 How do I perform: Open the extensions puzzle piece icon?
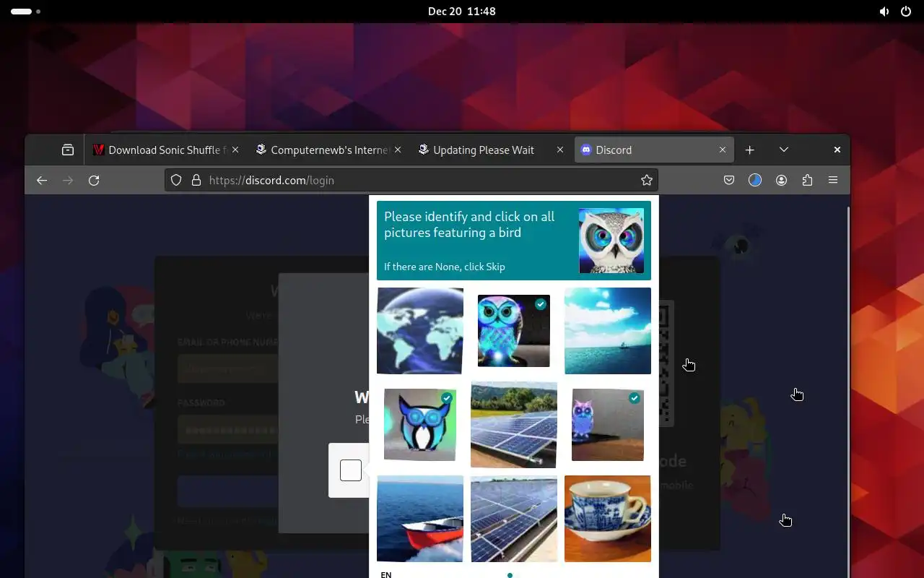click(x=807, y=181)
